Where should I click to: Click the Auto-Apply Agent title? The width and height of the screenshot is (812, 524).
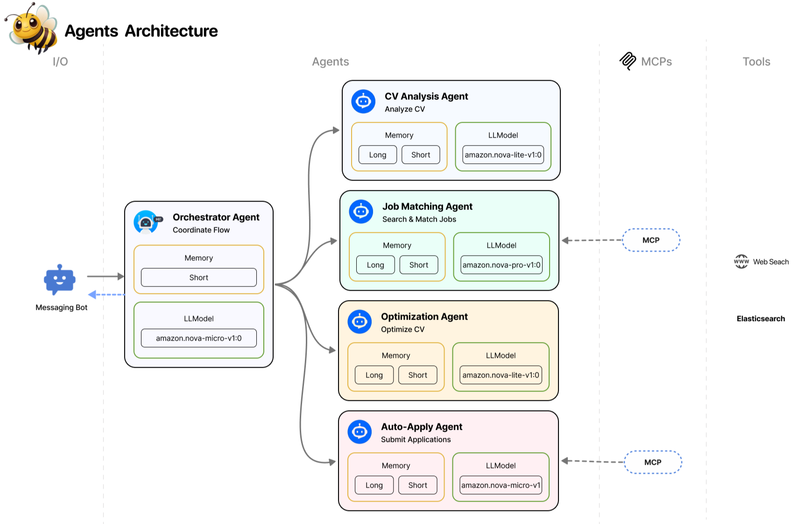point(422,426)
